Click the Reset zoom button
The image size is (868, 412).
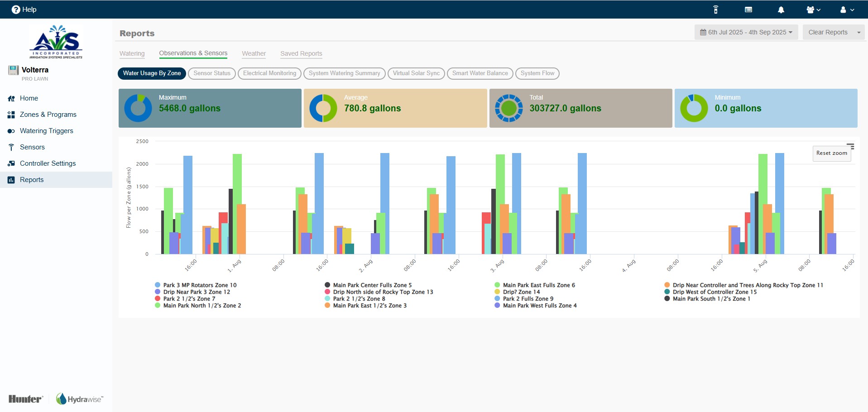point(832,153)
